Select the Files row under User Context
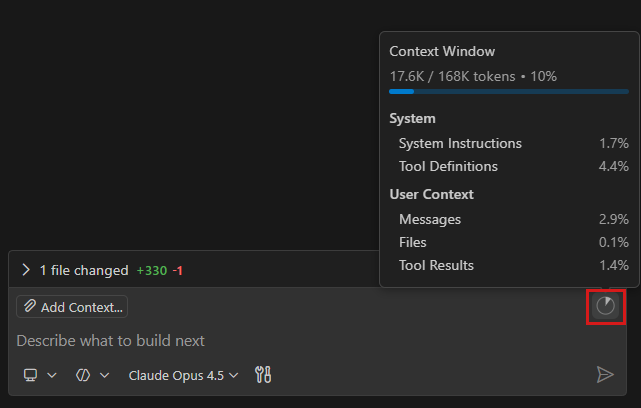 (413, 242)
